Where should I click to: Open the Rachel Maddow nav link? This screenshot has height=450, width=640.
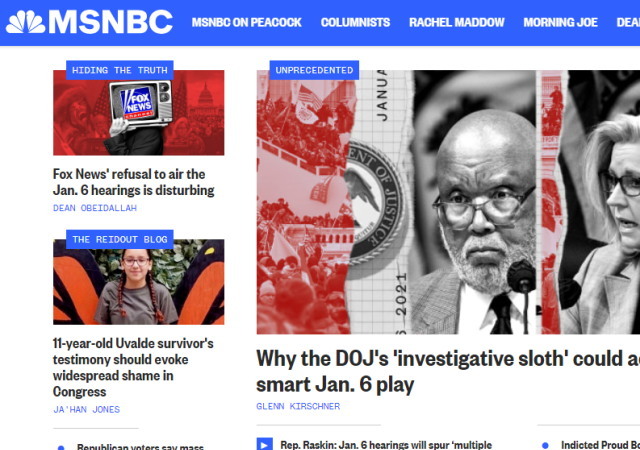[x=457, y=22]
